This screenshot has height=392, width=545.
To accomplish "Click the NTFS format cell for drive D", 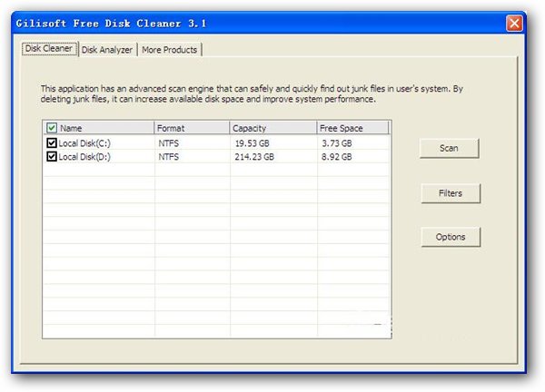I will 169,157.
